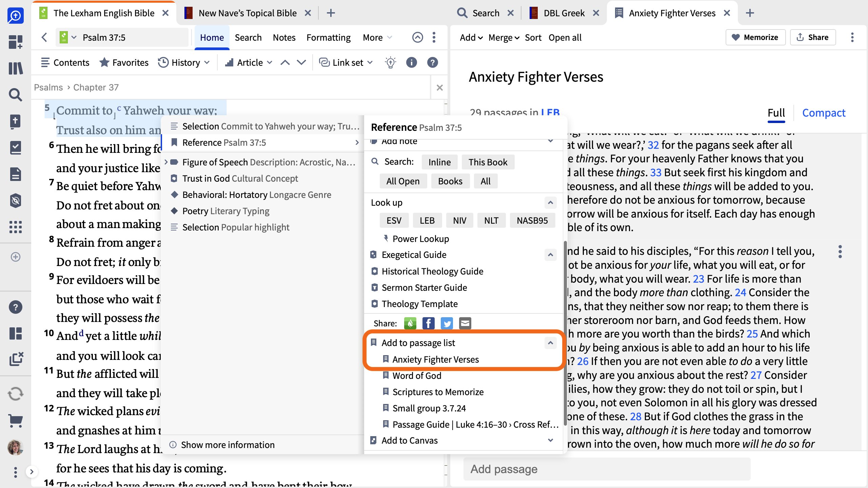Click the visual filters lightbulb icon

coord(391,62)
